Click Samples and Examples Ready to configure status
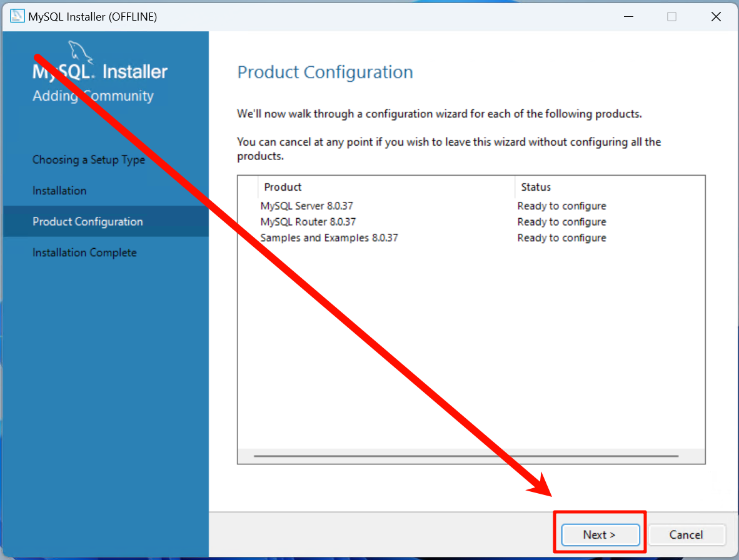Viewport: 739px width, 560px height. click(x=561, y=238)
